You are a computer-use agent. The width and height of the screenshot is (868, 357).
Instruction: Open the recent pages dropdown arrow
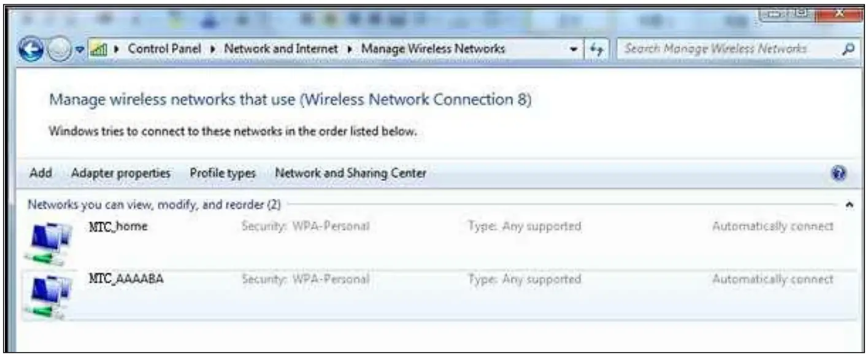80,50
